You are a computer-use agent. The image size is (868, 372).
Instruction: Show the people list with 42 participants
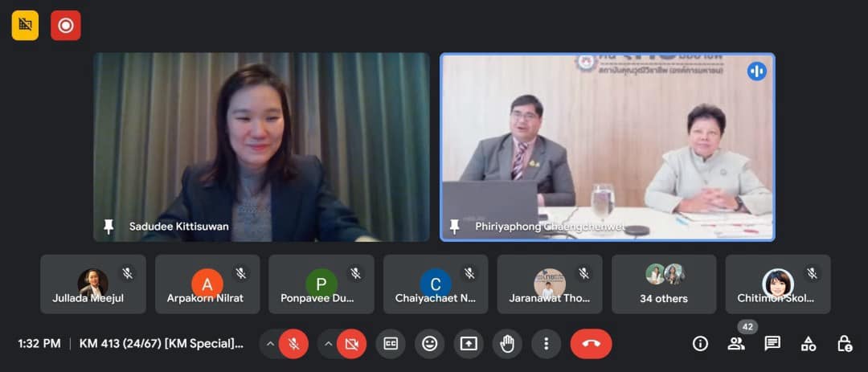[736, 344]
